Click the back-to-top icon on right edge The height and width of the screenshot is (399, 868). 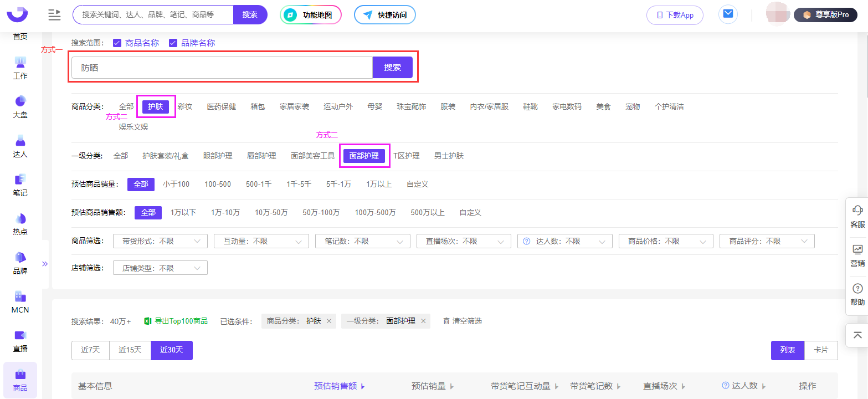[857, 335]
